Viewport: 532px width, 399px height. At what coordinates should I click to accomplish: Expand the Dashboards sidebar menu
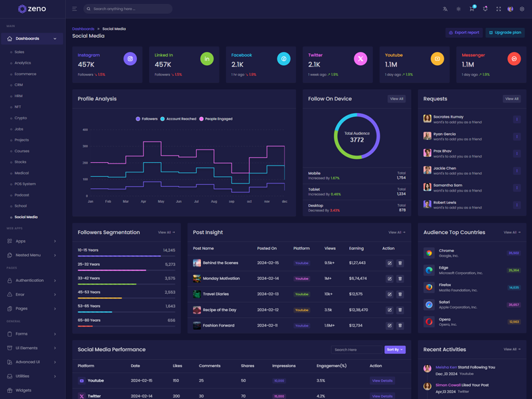32,39
